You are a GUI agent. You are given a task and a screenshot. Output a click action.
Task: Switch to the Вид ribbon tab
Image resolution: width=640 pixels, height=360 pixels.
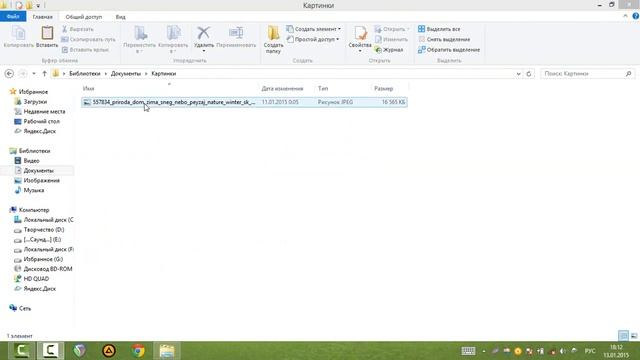click(120, 17)
